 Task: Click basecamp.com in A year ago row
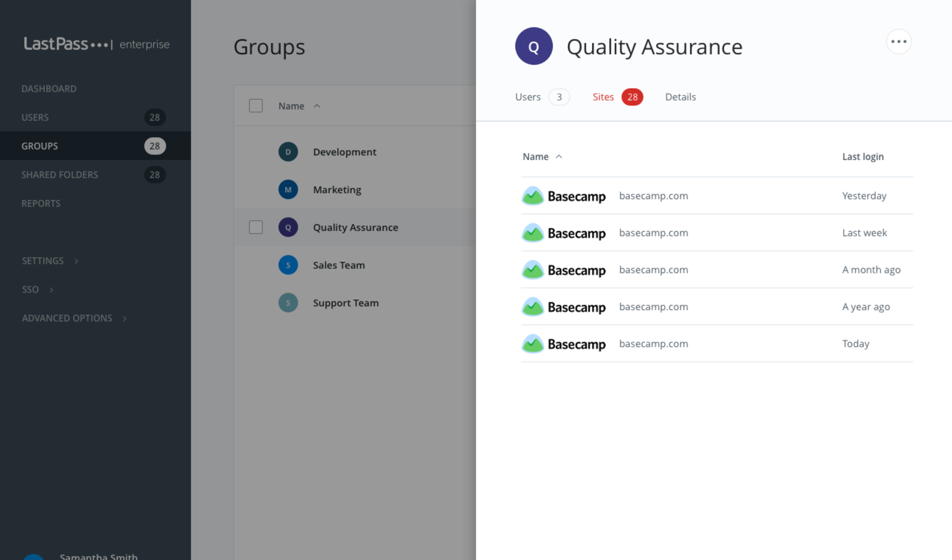pos(653,307)
